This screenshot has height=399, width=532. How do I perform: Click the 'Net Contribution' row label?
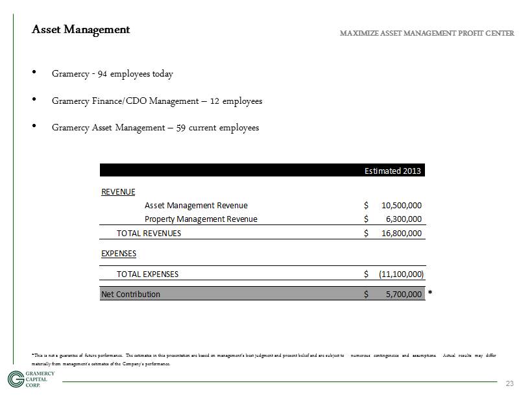pyautogui.click(x=130, y=294)
